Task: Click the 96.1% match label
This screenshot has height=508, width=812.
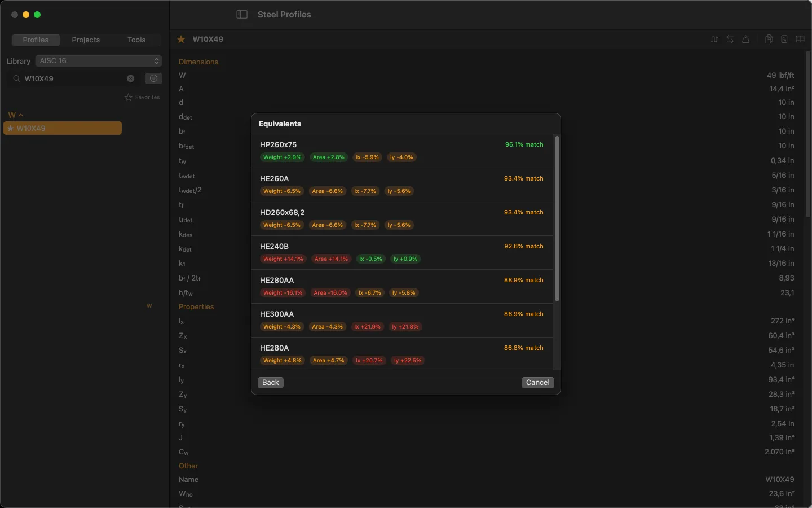Action: click(x=524, y=144)
